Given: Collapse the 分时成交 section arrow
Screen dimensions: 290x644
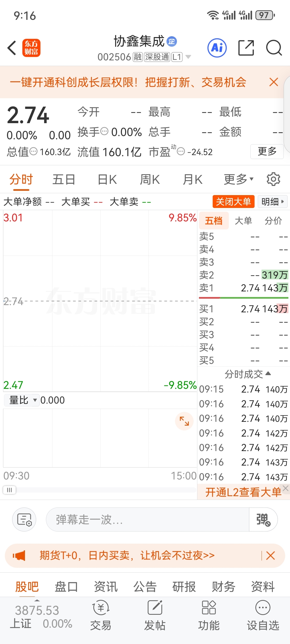Looking at the screenshot, I should tap(268, 374).
